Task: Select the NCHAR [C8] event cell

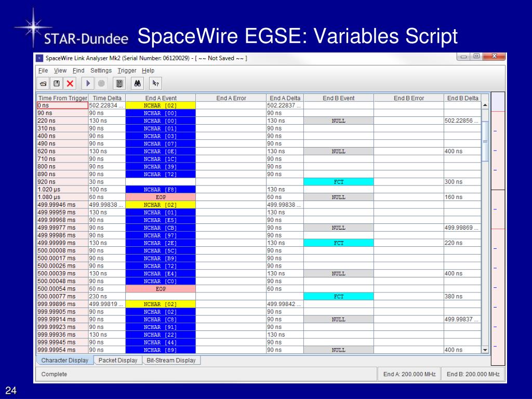Action: tap(161, 320)
